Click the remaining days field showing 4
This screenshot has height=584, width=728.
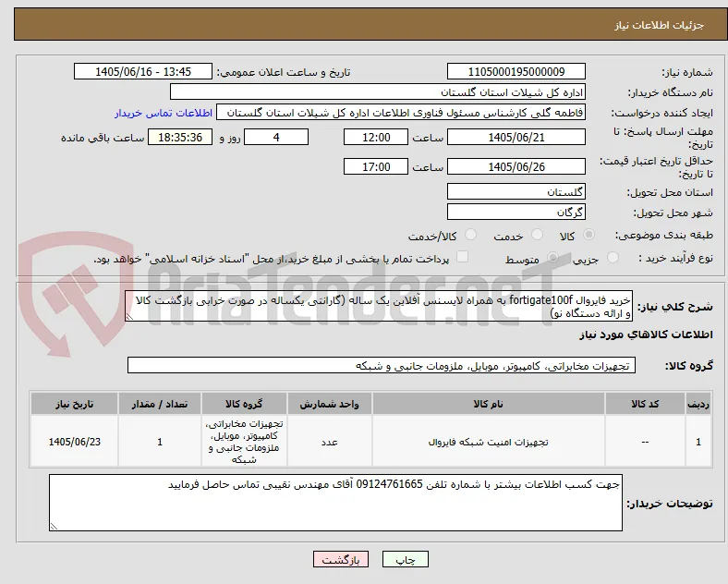[x=276, y=137]
